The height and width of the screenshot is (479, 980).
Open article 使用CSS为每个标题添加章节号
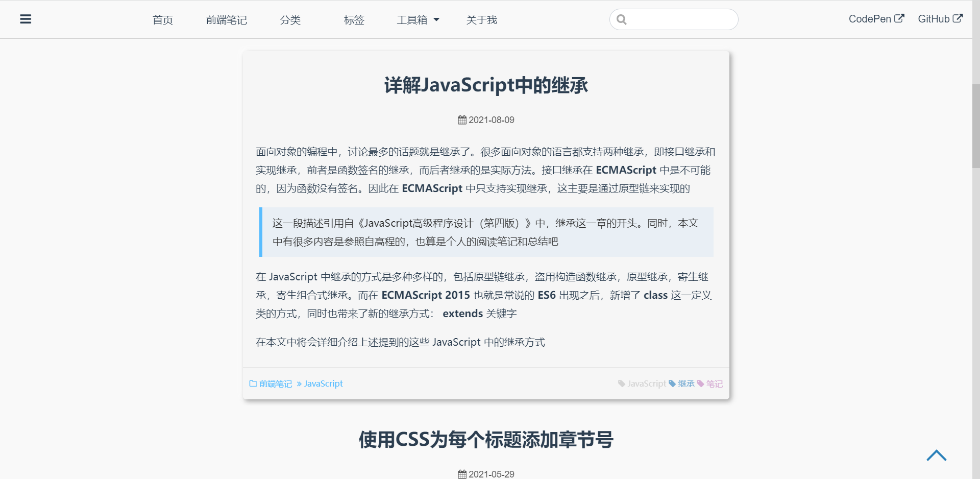(486, 439)
